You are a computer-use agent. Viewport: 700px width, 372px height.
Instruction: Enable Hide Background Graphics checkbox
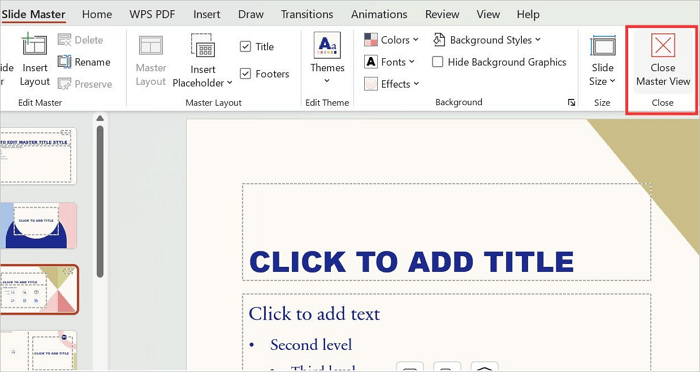point(438,62)
